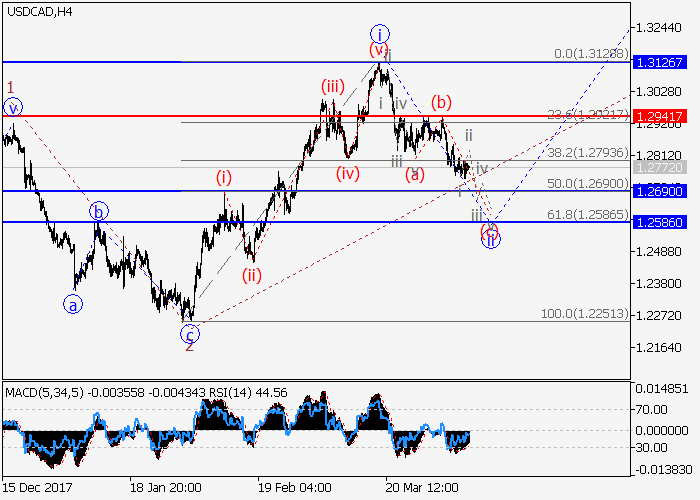Click the blue circled wave v marker
The height and width of the screenshot is (500, 700).
(x=12, y=107)
